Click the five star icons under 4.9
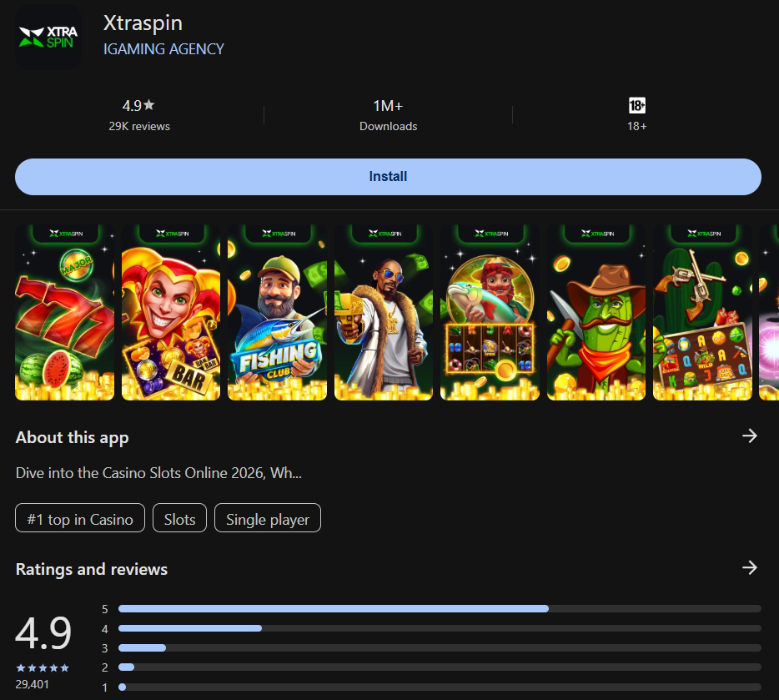779x700 pixels. pyautogui.click(x=43, y=667)
